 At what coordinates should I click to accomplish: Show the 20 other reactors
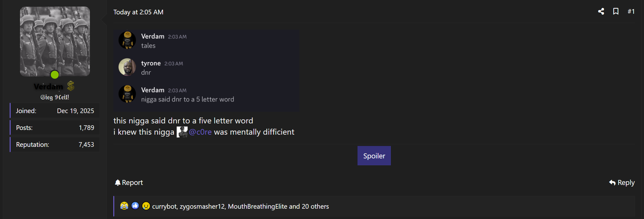tap(315, 207)
